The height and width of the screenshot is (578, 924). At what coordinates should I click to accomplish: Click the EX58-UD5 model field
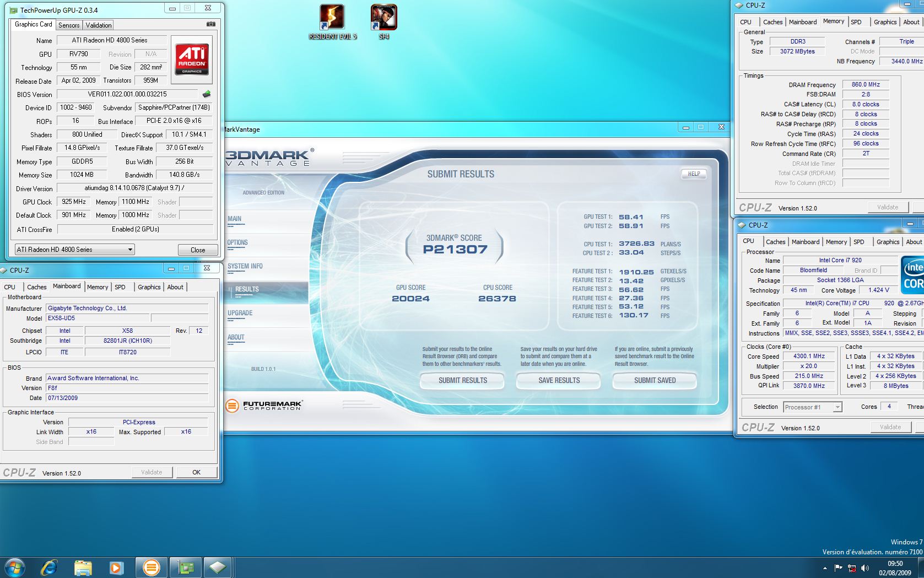point(97,318)
